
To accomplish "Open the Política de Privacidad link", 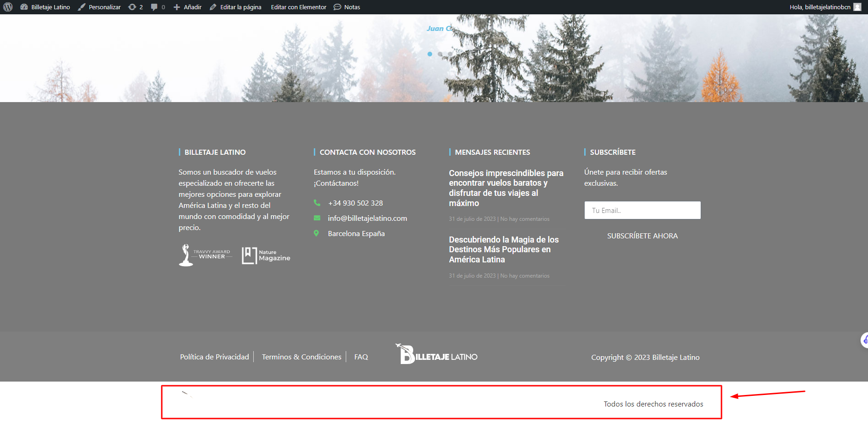I will pyautogui.click(x=214, y=357).
